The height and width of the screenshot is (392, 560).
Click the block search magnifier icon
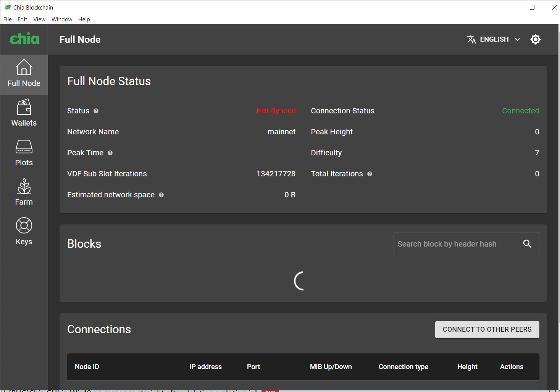click(x=528, y=244)
